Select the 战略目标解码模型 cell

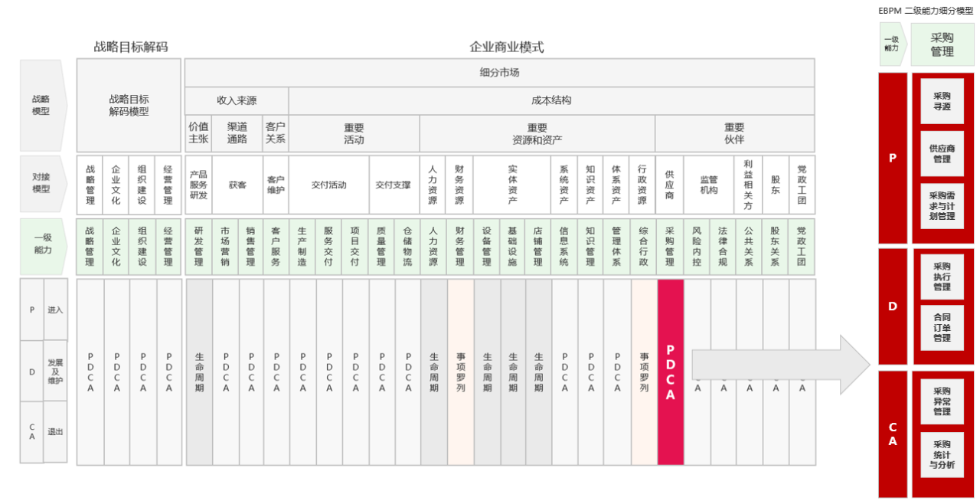pos(129,105)
